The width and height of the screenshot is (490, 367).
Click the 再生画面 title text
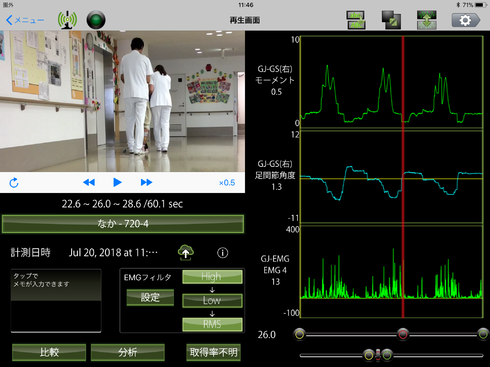pyautogui.click(x=245, y=20)
